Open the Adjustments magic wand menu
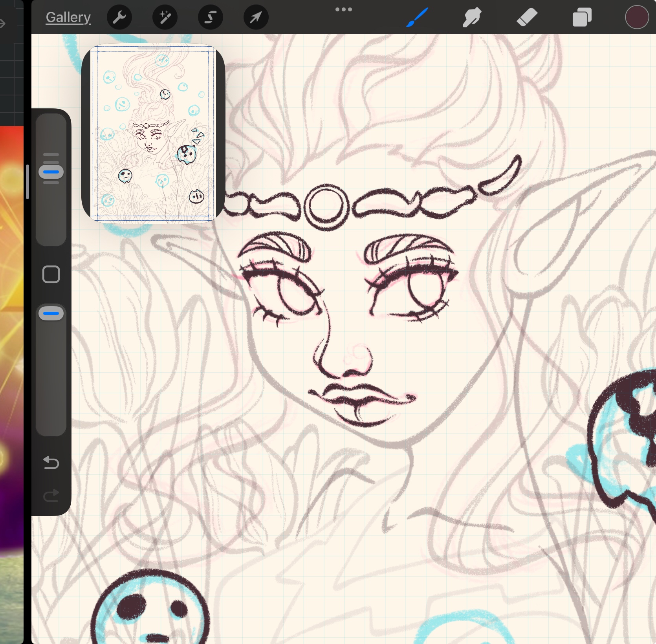This screenshot has width=656, height=644. 165,17
